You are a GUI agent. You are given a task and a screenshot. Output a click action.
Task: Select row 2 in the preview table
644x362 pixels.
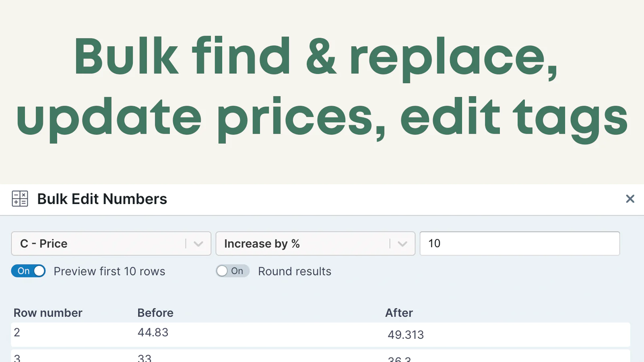point(320,335)
